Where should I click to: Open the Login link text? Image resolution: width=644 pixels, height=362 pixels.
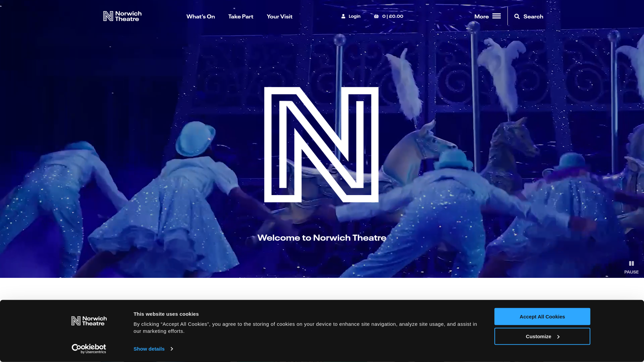pyautogui.click(x=355, y=16)
